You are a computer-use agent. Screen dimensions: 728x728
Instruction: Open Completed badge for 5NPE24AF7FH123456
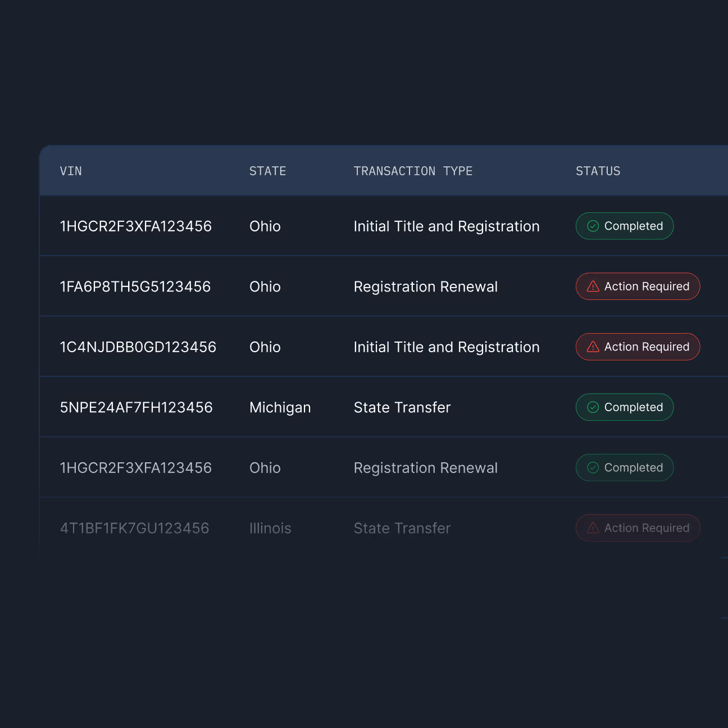[625, 407]
